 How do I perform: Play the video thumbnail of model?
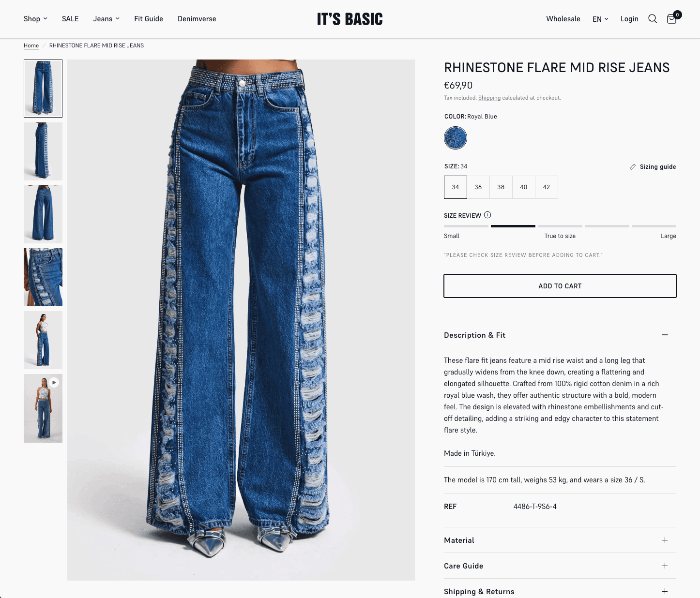43,408
